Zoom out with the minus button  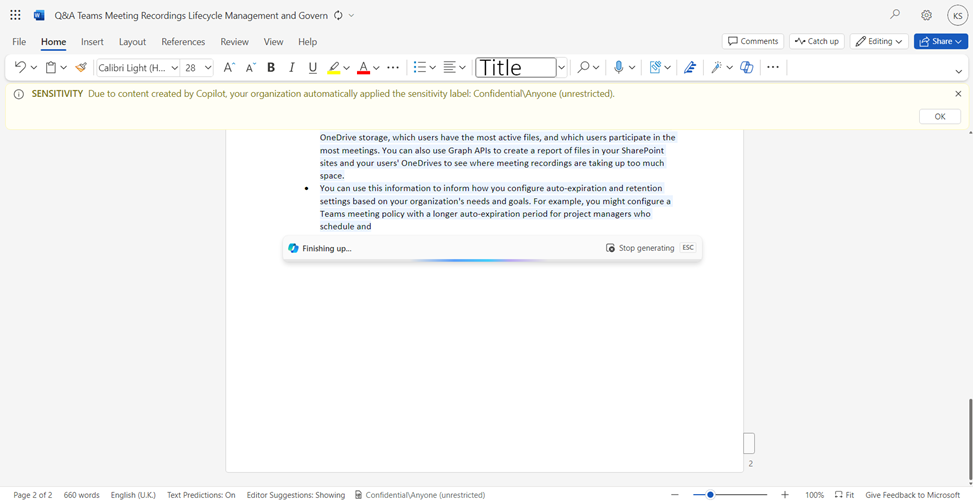click(x=675, y=495)
